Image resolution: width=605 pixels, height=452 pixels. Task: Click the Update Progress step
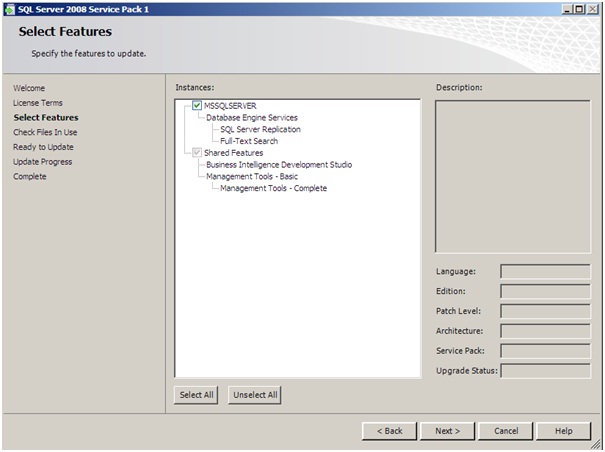pos(42,162)
